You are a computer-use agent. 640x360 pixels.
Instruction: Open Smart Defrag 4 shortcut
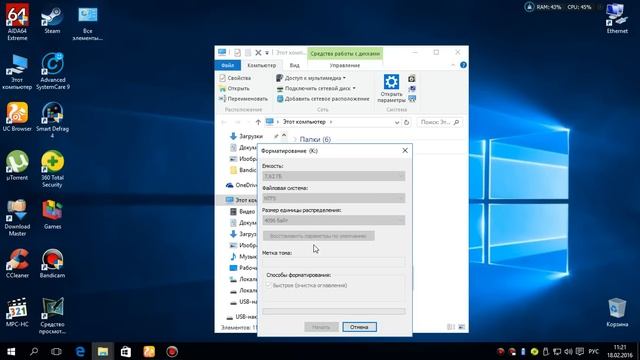coord(52,119)
